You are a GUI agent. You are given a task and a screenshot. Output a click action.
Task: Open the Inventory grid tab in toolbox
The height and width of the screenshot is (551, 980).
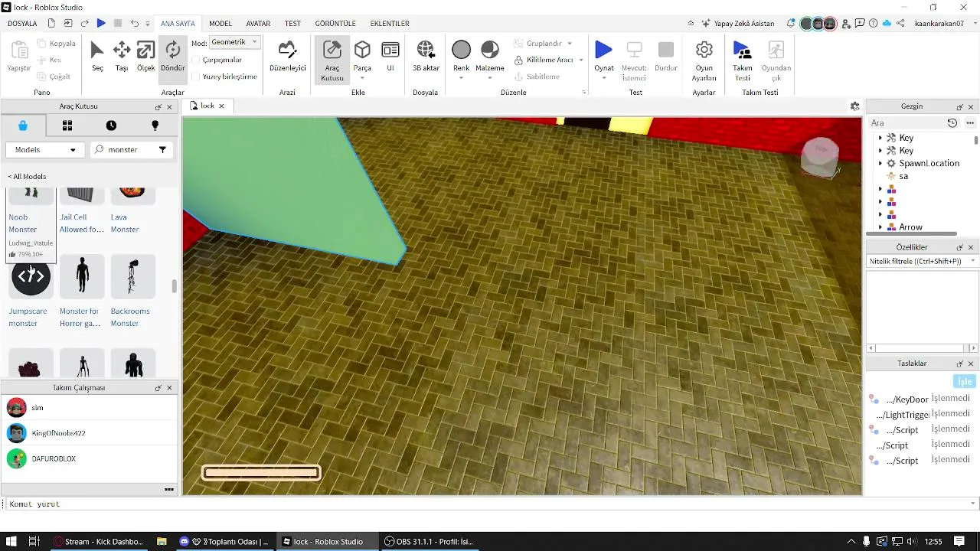(67, 126)
